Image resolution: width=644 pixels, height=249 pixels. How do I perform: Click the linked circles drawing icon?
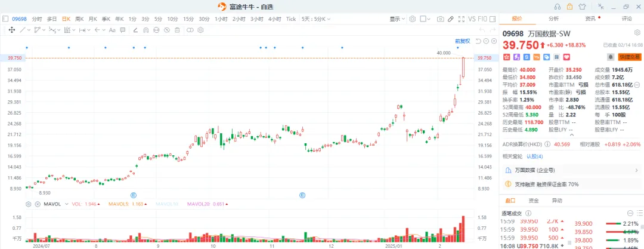coord(190,30)
